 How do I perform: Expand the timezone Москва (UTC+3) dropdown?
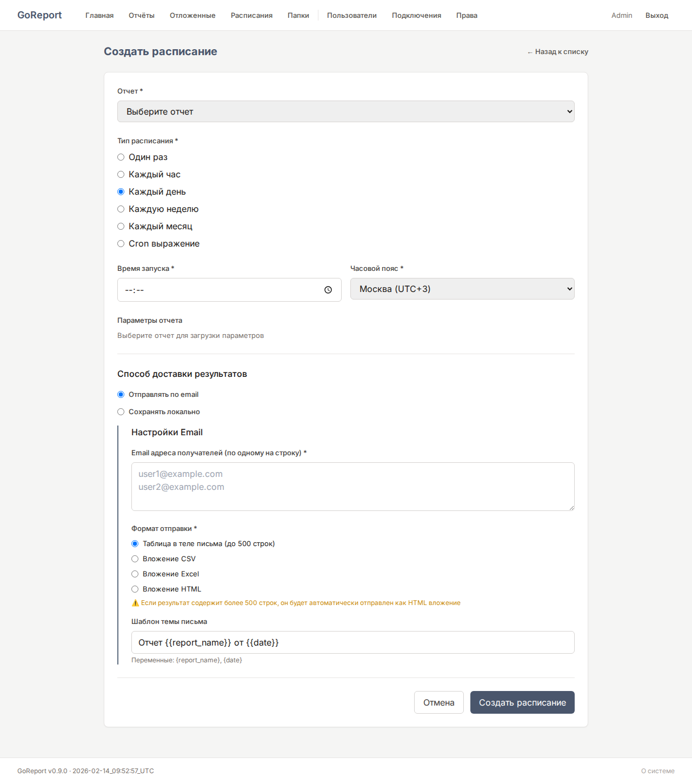coord(462,289)
